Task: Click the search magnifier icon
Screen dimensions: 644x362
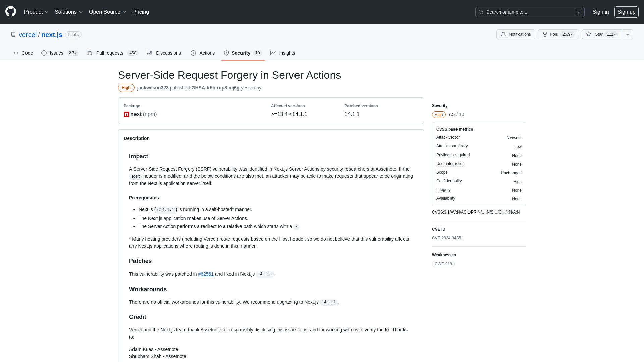Action: click(x=481, y=12)
